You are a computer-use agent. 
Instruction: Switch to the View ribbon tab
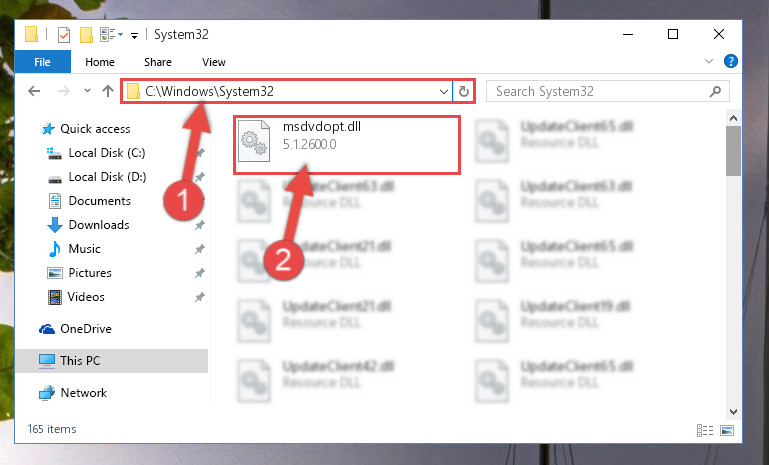coord(214,62)
